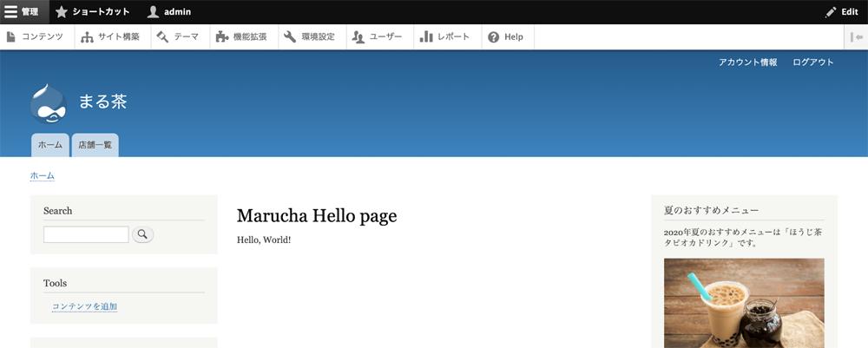Click the Edit pencil button

click(841, 11)
